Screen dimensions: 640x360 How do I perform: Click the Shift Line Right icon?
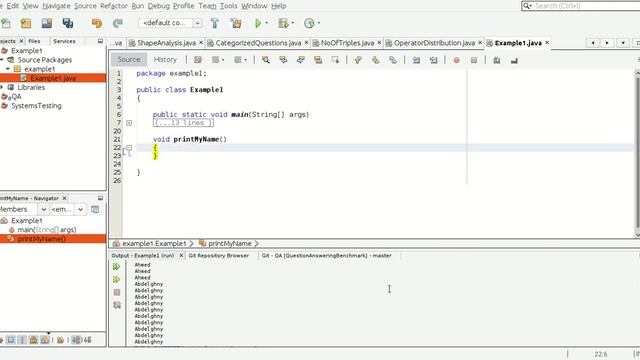click(x=433, y=60)
